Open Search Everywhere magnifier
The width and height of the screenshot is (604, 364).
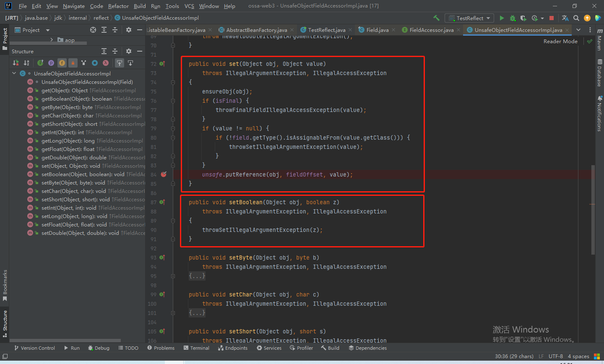click(576, 18)
